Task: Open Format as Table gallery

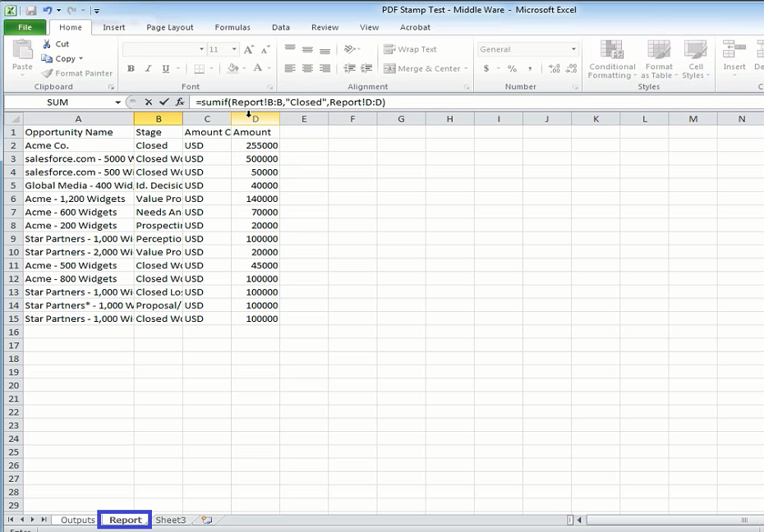Action: [659, 60]
